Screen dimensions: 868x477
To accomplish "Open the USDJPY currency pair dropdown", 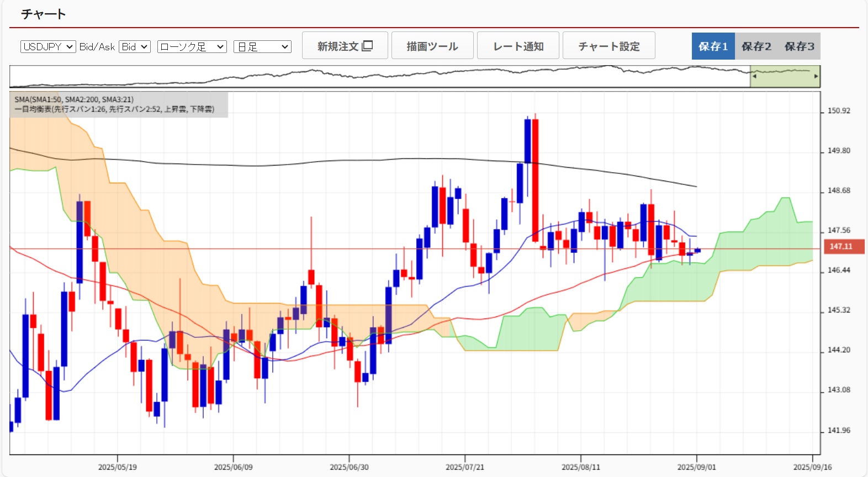I will (x=48, y=47).
